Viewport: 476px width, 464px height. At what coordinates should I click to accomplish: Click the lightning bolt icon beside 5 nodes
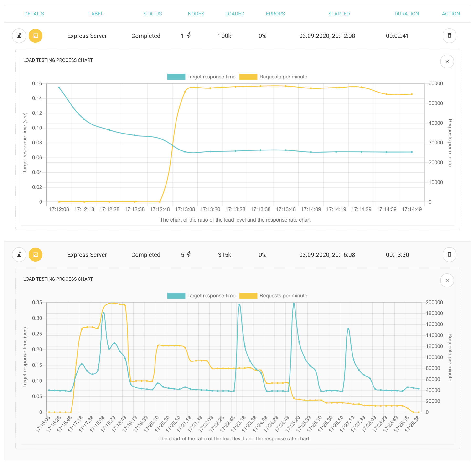click(x=189, y=254)
